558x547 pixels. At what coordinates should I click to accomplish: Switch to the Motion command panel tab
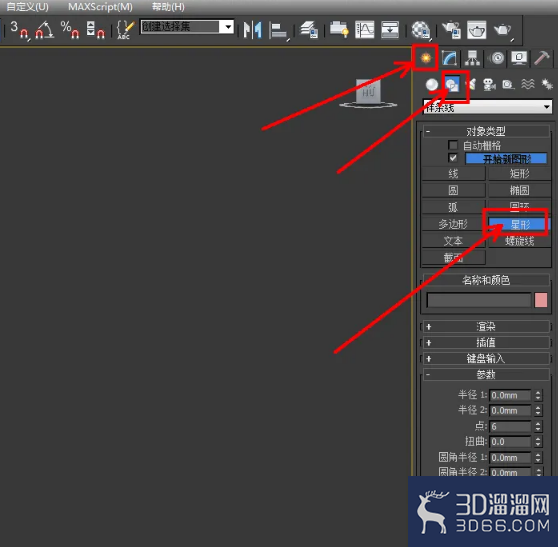[497, 58]
